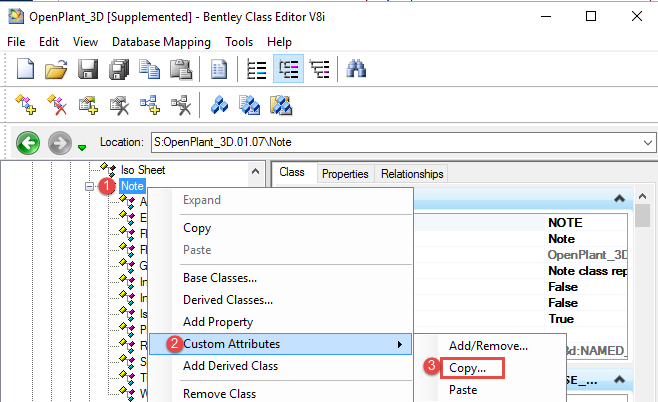Choose Add Derived Class in context menu
Viewport: 658px width, 402px height.
point(230,366)
